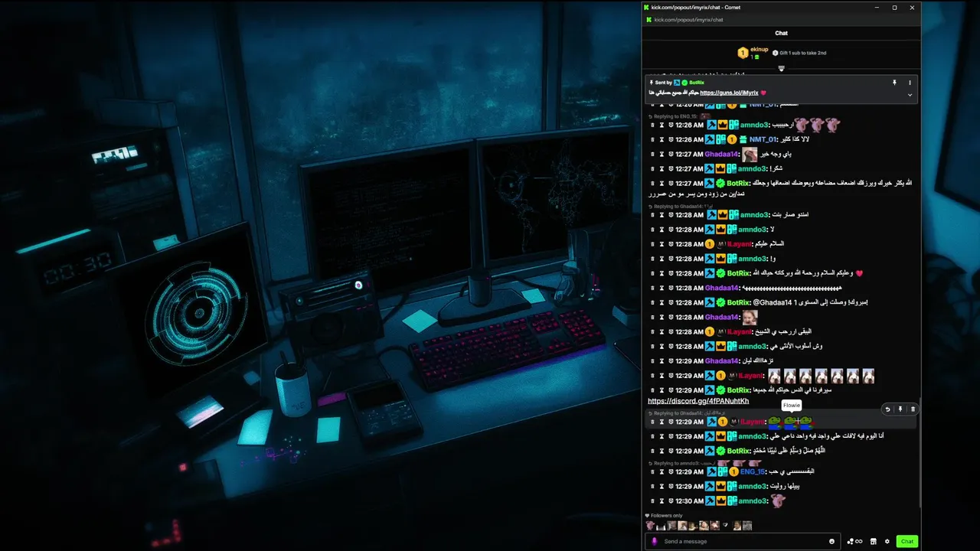The width and height of the screenshot is (980, 551).
Task: Open amndo3's username on 12:30 AM message
Action: point(753,501)
